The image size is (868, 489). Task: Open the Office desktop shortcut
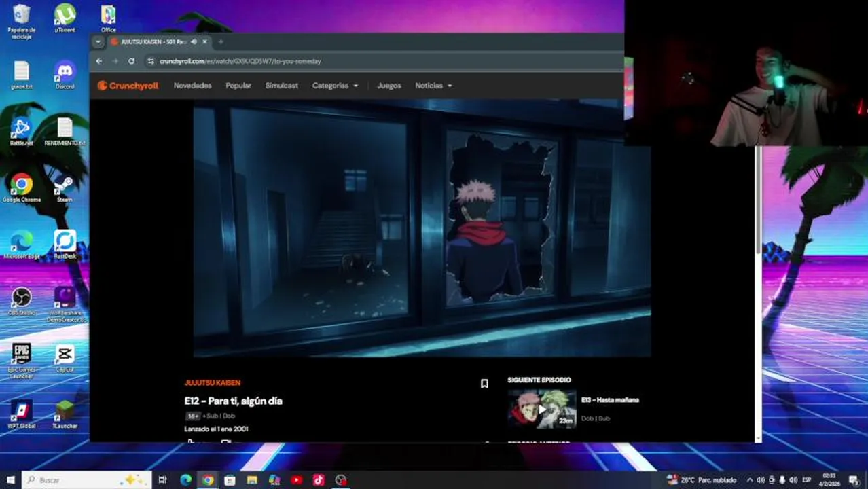[108, 19]
